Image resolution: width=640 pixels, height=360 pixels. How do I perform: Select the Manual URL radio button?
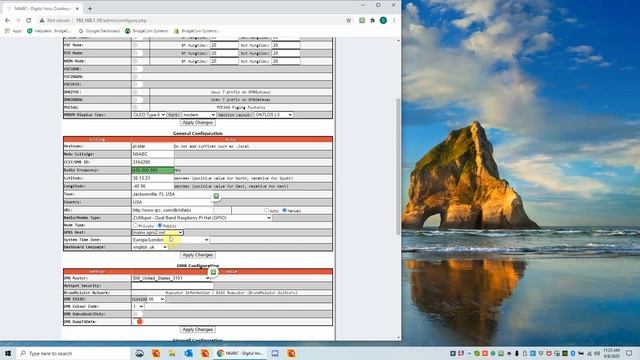pyautogui.click(x=284, y=210)
